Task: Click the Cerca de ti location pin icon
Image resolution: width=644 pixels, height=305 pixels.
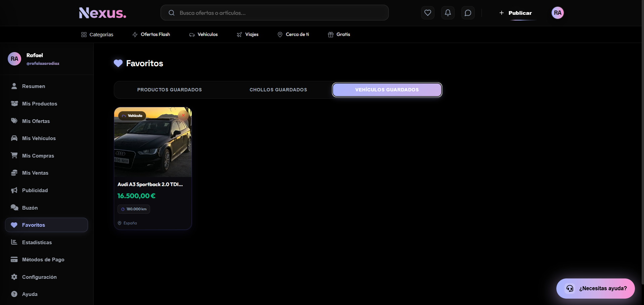Action: (x=280, y=35)
